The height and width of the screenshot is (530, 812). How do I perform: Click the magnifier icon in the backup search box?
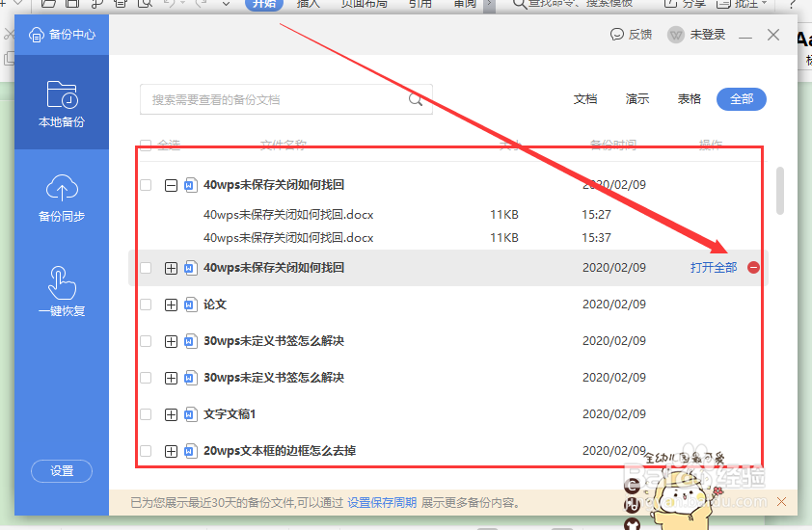pyautogui.click(x=416, y=99)
